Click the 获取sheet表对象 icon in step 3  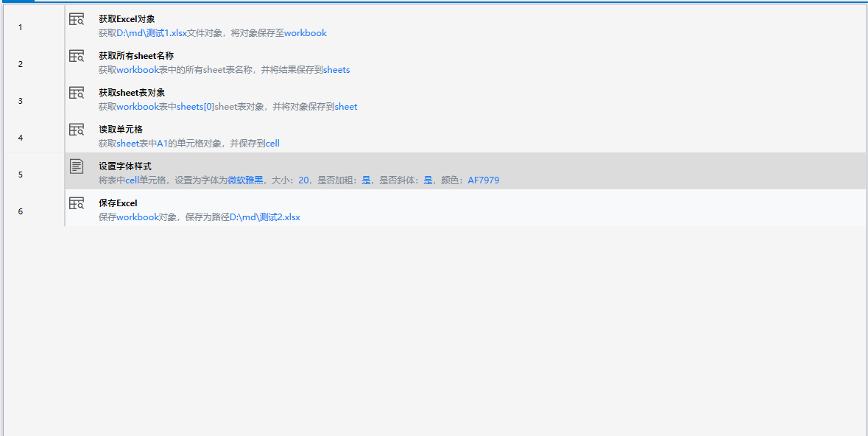tap(76, 94)
